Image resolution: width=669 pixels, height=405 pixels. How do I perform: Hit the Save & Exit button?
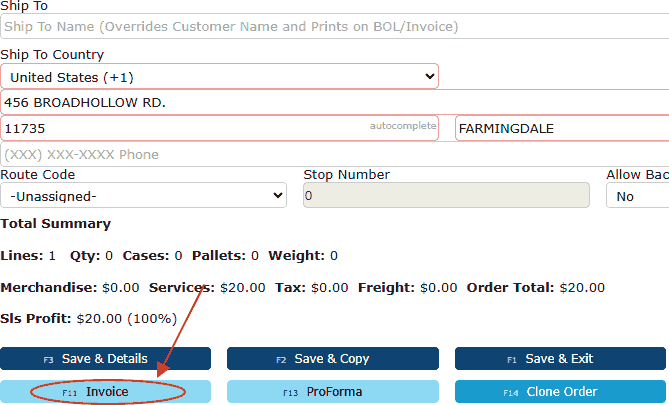[x=560, y=359]
